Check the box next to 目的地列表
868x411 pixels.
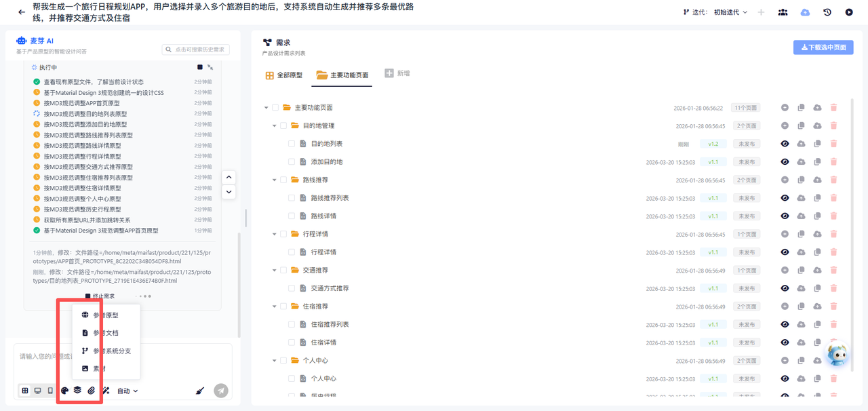(292, 144)
